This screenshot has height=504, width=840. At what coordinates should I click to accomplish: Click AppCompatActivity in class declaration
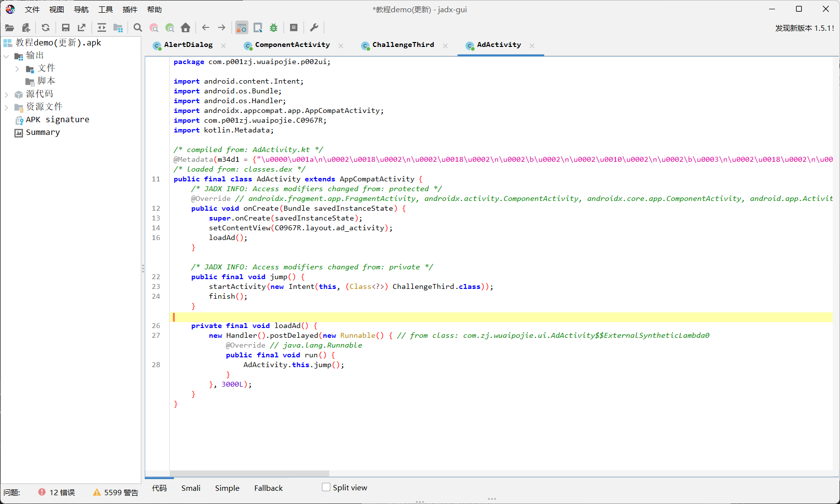pyautogui.click(x=377, y=179)
